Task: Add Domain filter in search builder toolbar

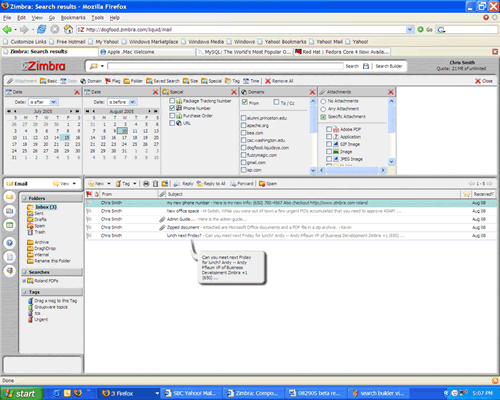Action: click(x=91, y=81)
